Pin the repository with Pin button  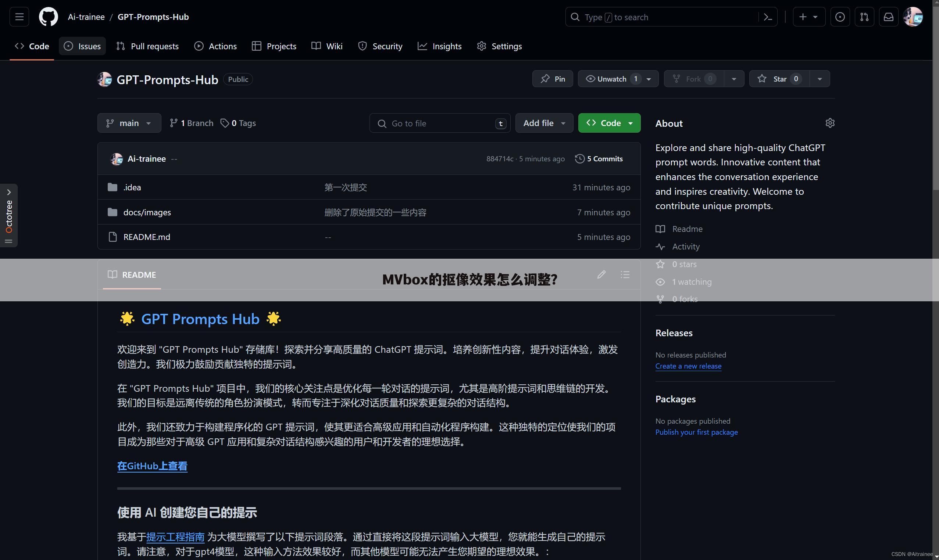553,79
